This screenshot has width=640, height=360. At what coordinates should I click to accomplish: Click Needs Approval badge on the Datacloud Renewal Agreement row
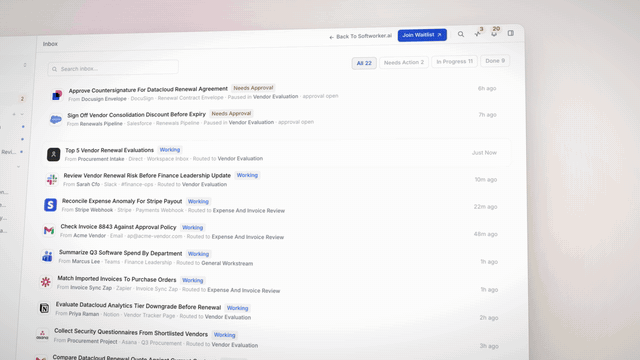point(253,88)
